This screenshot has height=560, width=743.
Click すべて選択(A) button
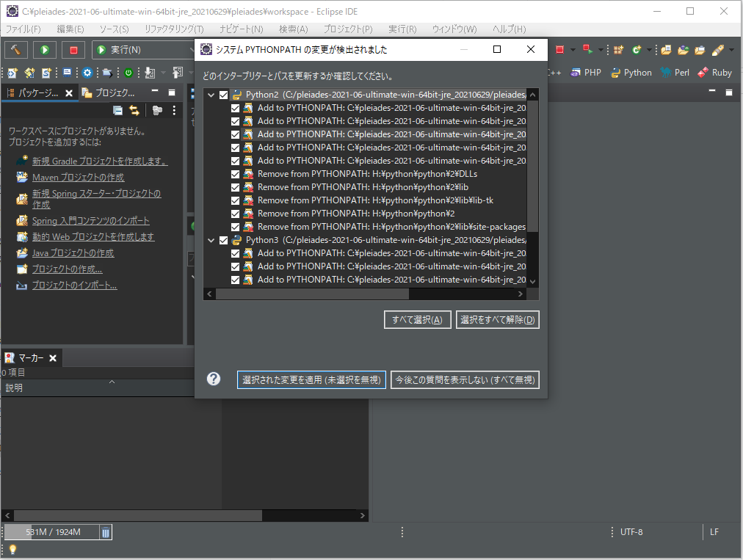click(417, 320)
